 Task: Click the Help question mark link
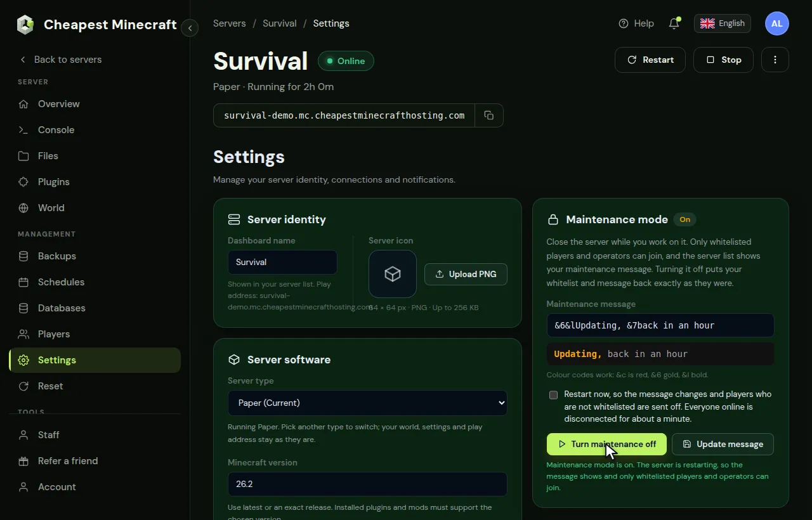(x=636, y=23)
